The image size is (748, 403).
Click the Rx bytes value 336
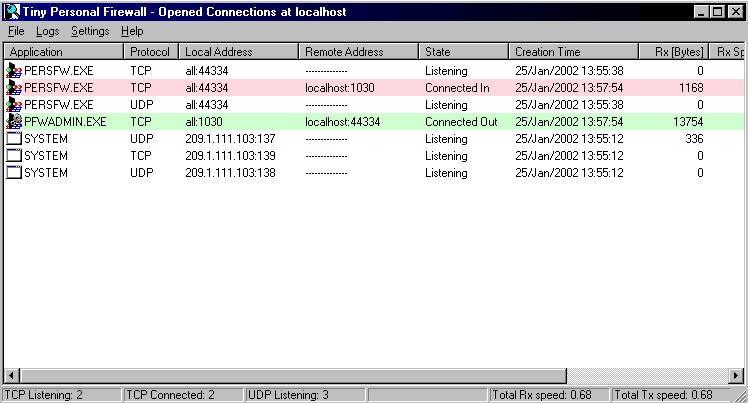point(694,139)
